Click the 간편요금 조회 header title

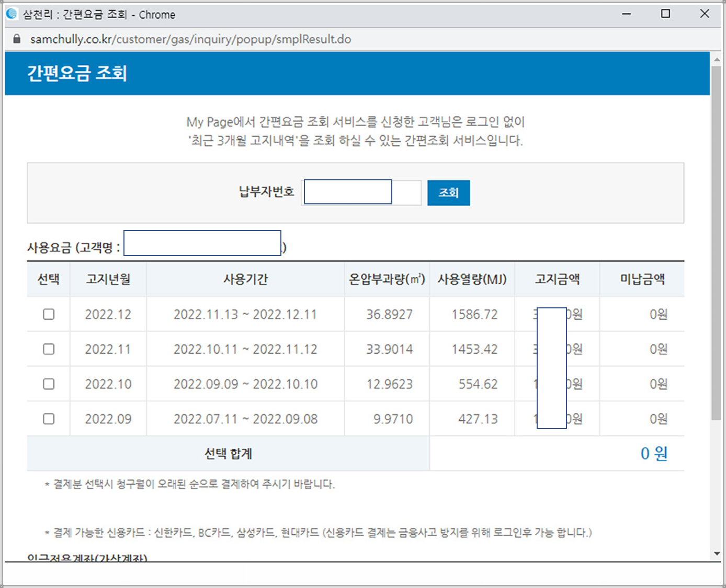pos(77,73)
